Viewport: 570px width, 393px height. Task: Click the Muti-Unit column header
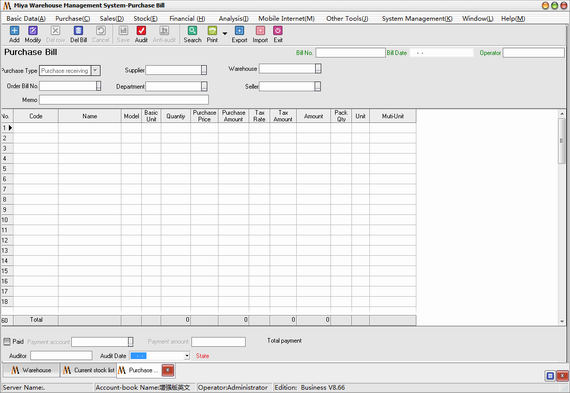point(393,116)
